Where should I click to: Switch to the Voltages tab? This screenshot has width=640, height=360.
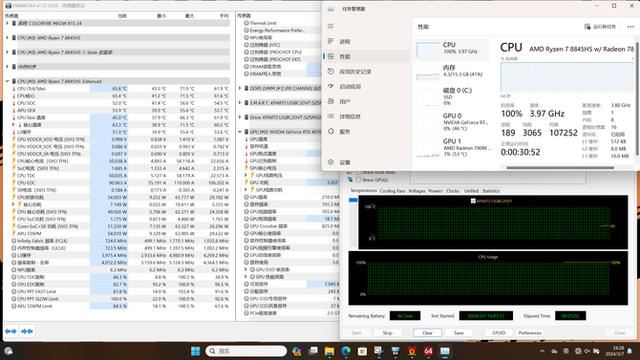416,191
